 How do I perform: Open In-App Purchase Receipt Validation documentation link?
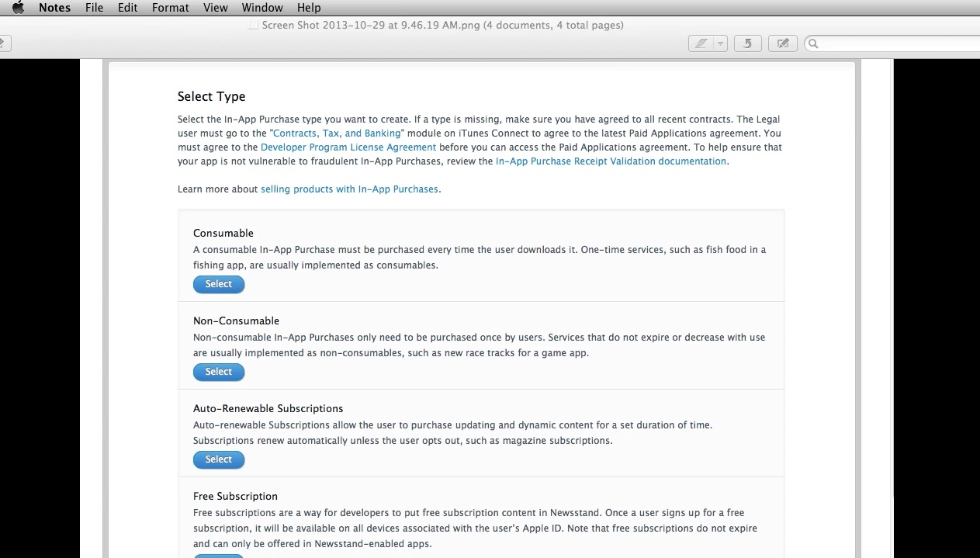pos(611,161)
